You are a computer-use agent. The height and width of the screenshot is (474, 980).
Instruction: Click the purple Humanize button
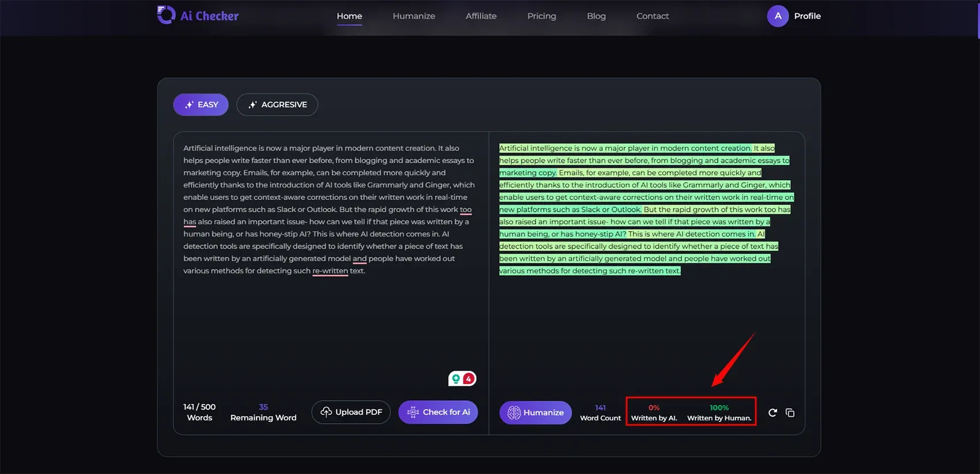coord(536,412)
